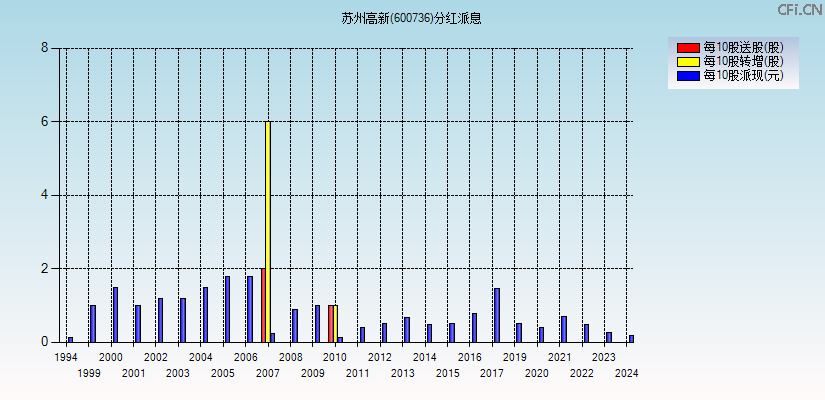
Task: Click the x-axis label 2003
Action: (178, 373)
